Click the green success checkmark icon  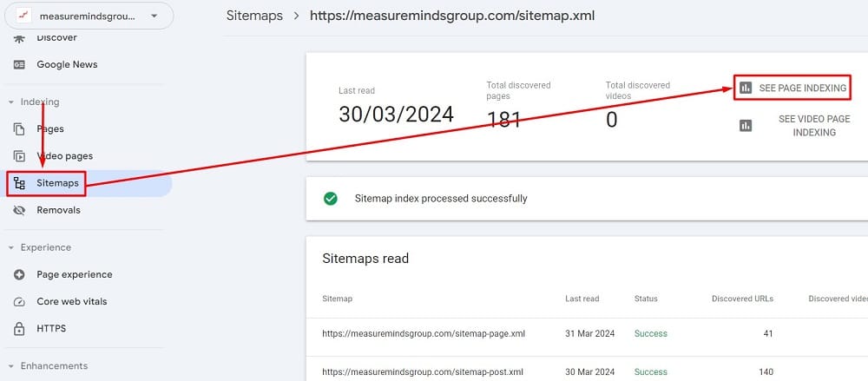coord(331,198)
